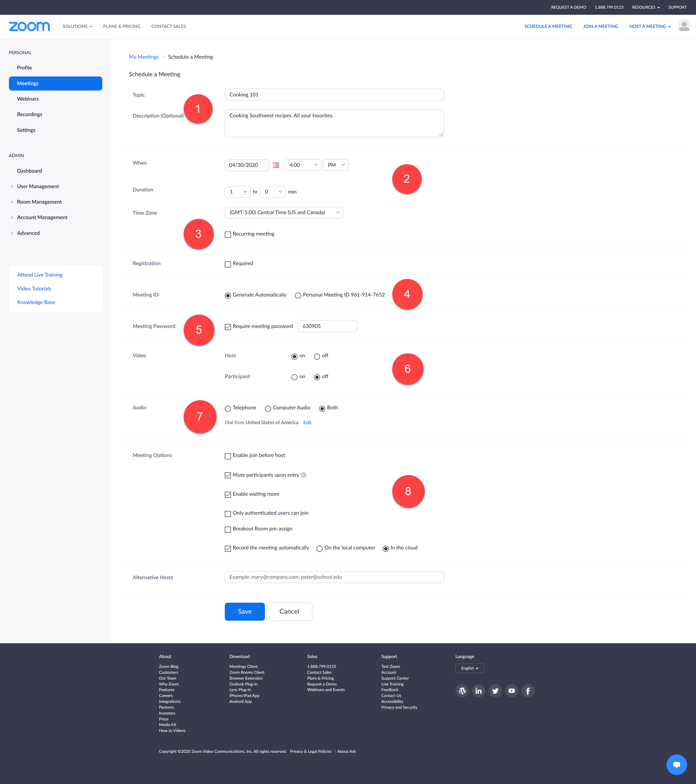The height and width of the screenshot is (784, 696).
Task: Open the calendar date picker icon
Action: (276, 165)
